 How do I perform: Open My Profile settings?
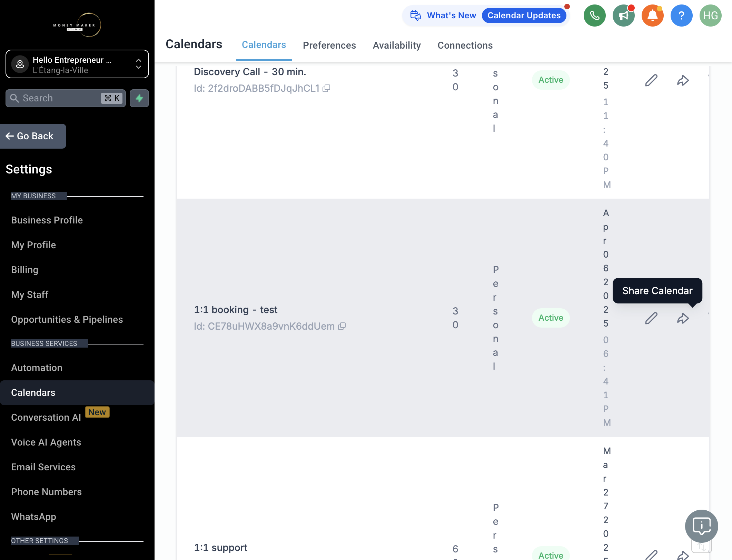point(33,245)
